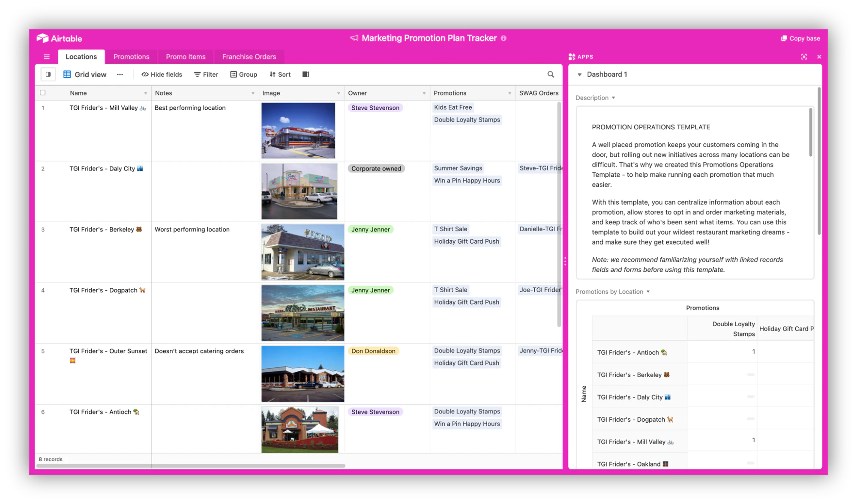Open the Group option
857x504 pixels.
(x=243, y=74)
